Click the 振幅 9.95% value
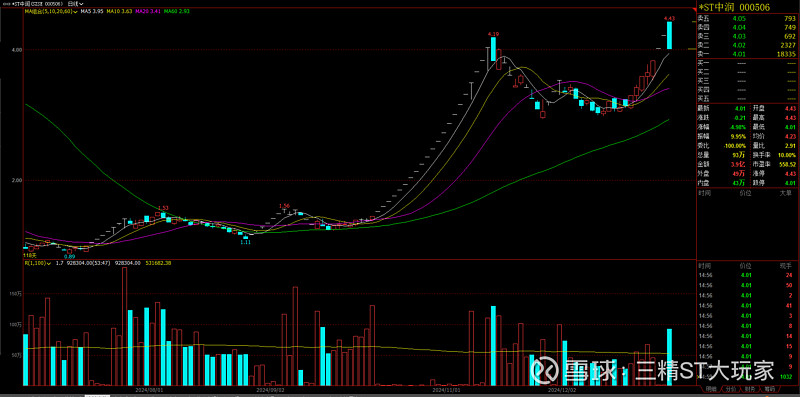This screenshot has width=800, height=397. 738,136
